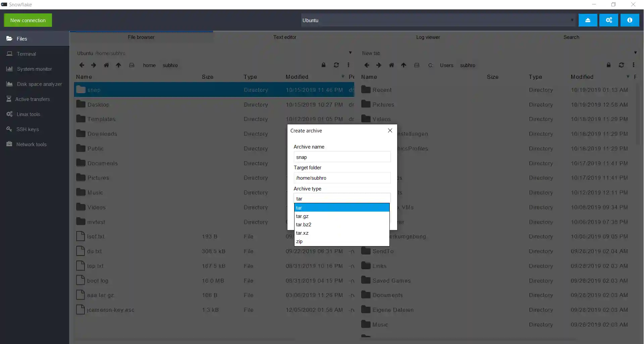
Task: Open more options menu in right pane
Action: 633,65
